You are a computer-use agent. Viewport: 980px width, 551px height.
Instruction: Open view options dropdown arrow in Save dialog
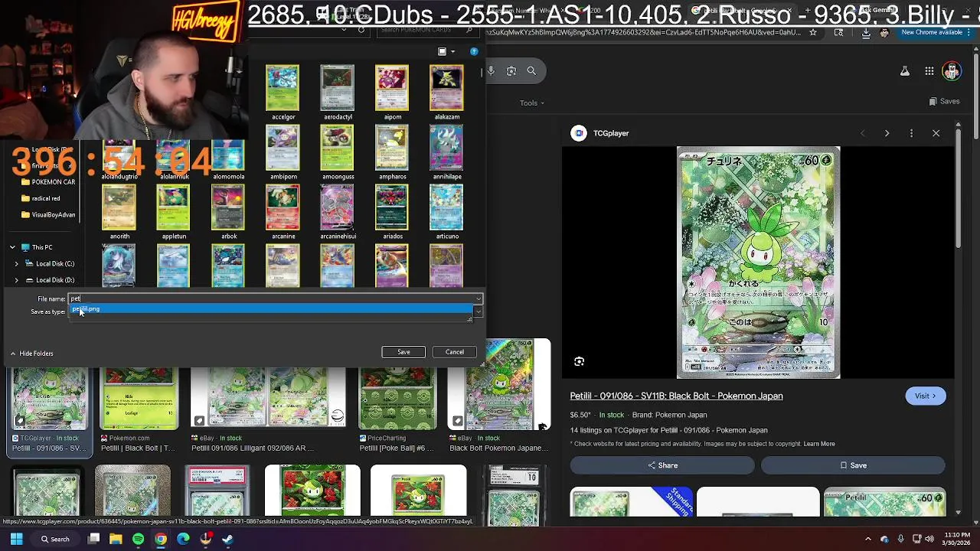click(452, 51)
